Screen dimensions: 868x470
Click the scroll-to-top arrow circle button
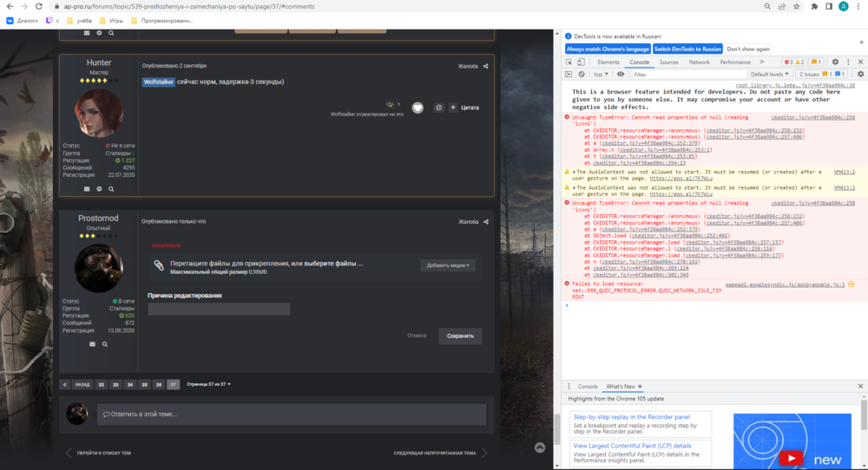pyautogui.click(x=540, y=447)
